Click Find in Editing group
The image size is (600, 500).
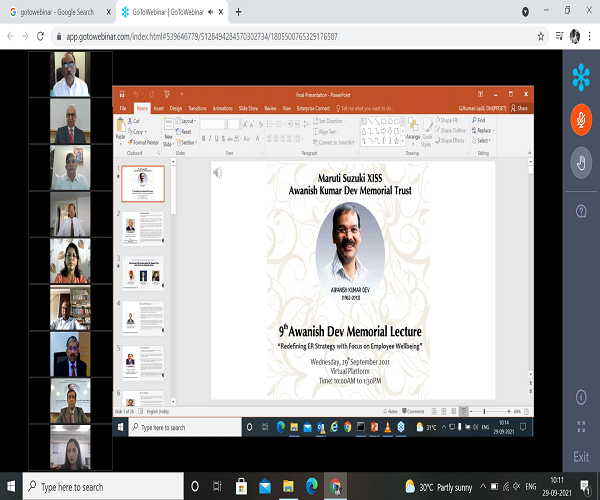(479, 120)
